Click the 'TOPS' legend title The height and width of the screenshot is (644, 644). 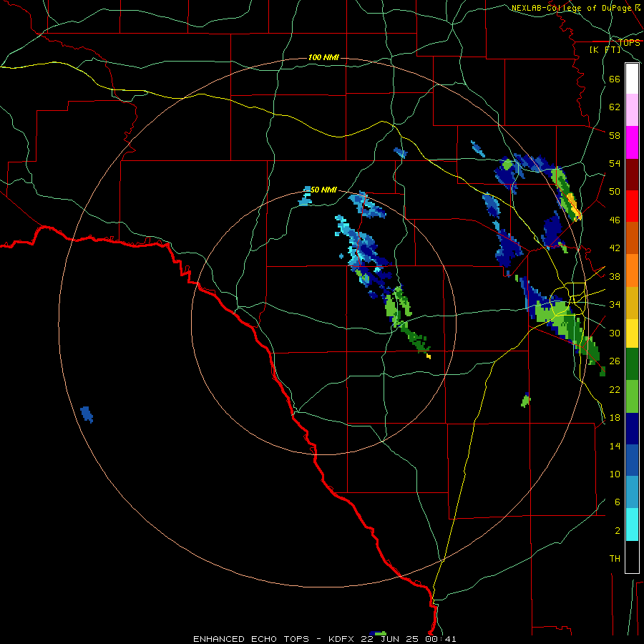pyautogui.click(x=629, y=42)
